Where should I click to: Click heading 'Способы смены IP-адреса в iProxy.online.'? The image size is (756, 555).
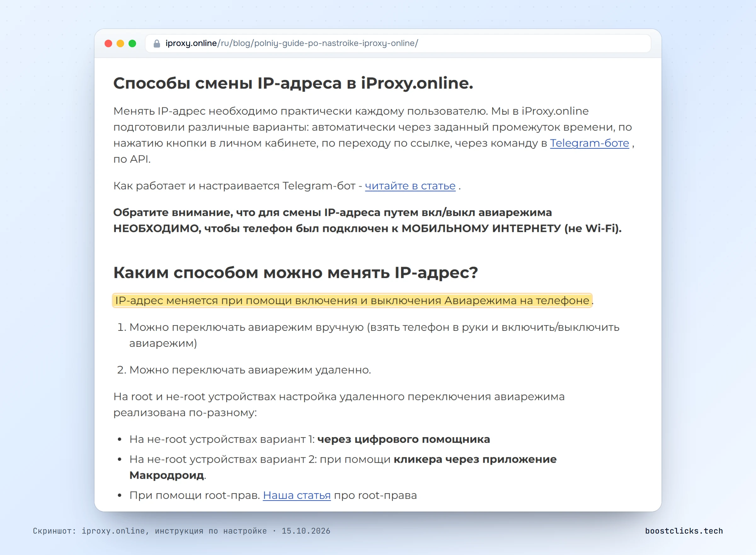[293, 83]
